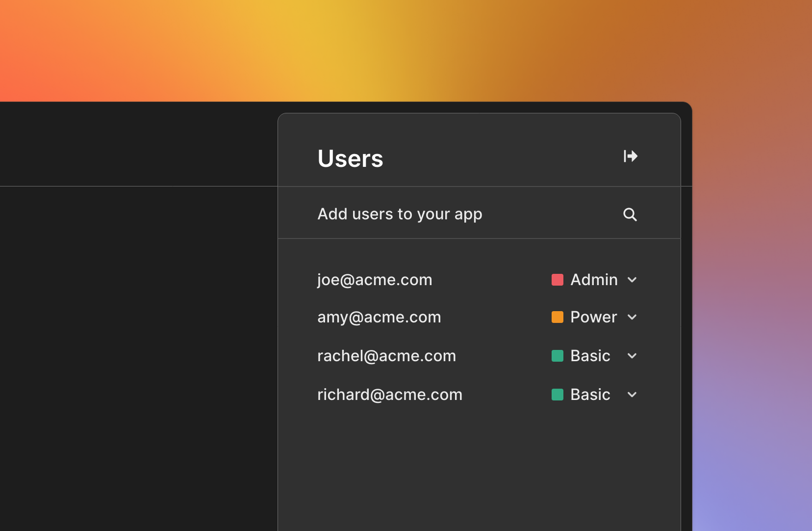Open the Basic role dropdown for rachel@acme.com
The height and width of the screenshot is (531, 812).
632,356
